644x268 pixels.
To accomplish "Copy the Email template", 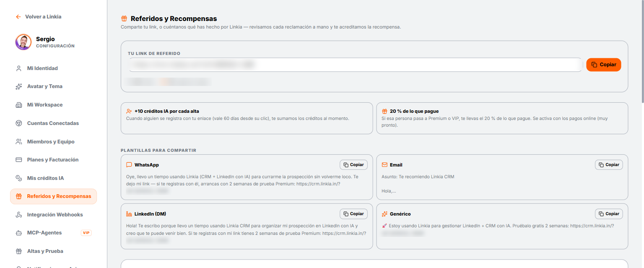I will [609, 165].
